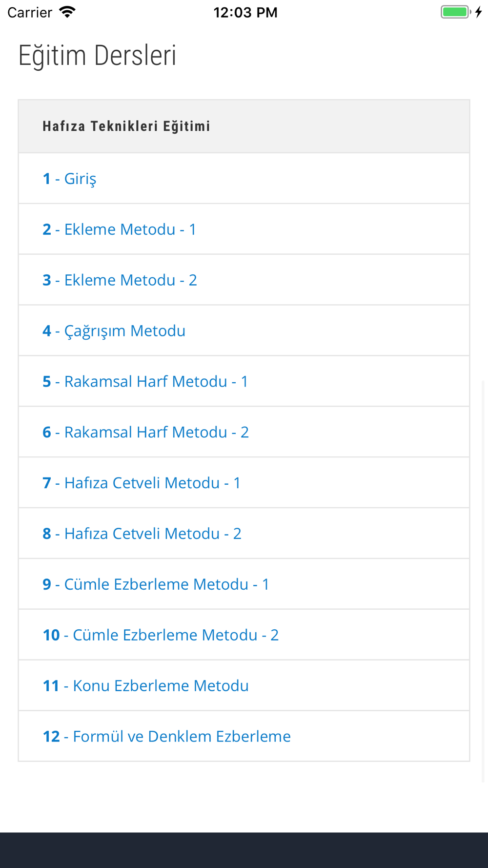Open lesson 1 - Giriş

tap(244, 178)
